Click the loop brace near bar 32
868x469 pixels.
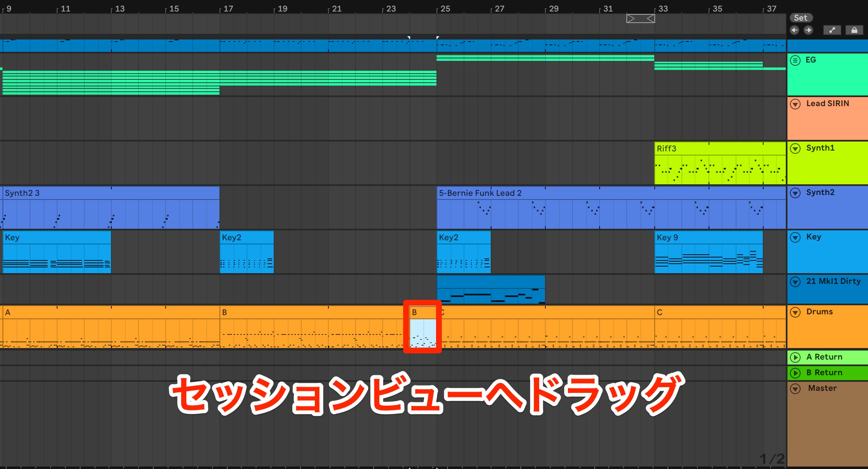click(640, 19)
